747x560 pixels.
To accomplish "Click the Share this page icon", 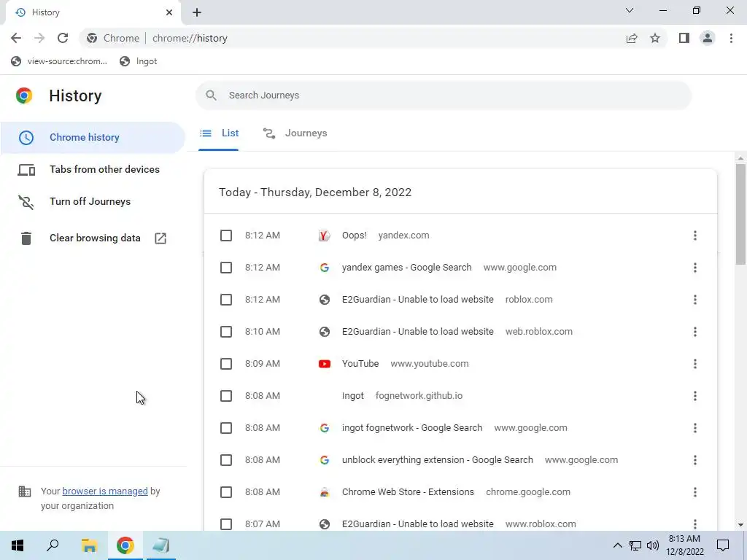I will (632, 38).
